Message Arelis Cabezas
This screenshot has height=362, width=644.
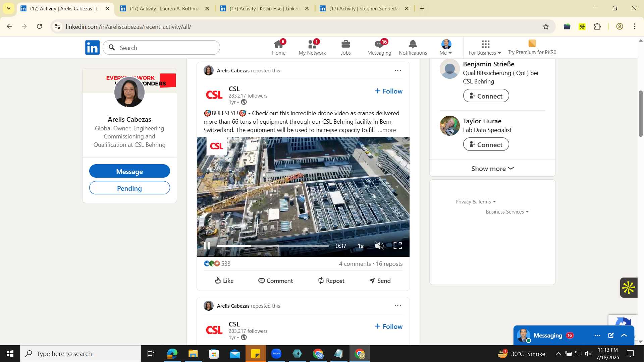129,171
